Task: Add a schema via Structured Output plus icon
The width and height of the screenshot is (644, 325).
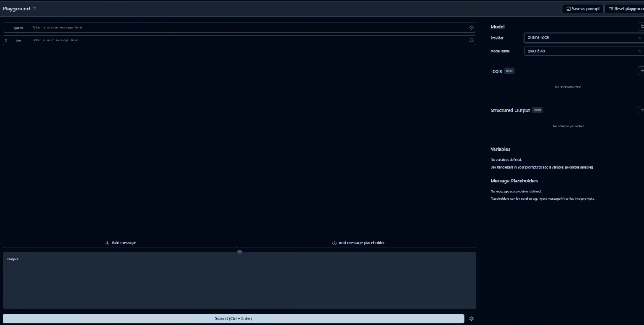Action: tap(641, 110)
